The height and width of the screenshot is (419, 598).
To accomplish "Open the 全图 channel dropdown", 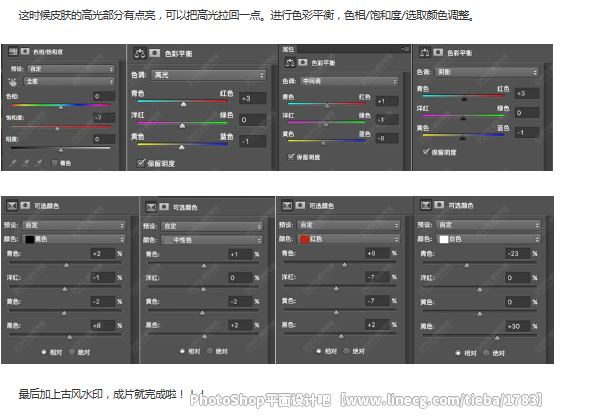I will tap(69, 81).
